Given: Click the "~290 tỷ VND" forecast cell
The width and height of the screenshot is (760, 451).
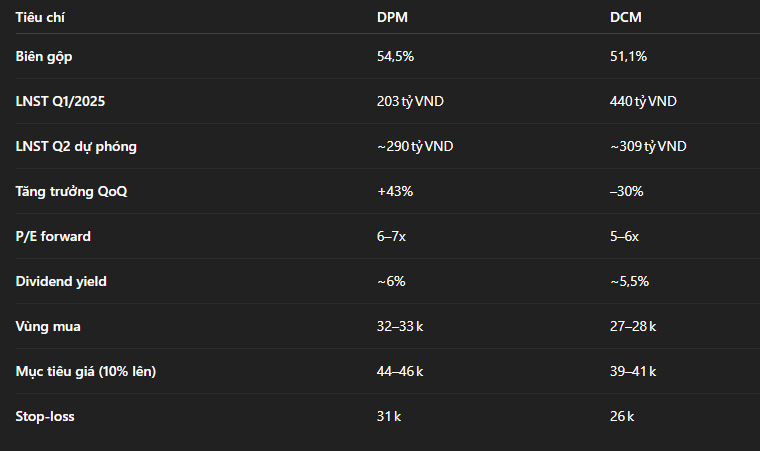Looking at the screenshot, I should (x=415, y=147).
